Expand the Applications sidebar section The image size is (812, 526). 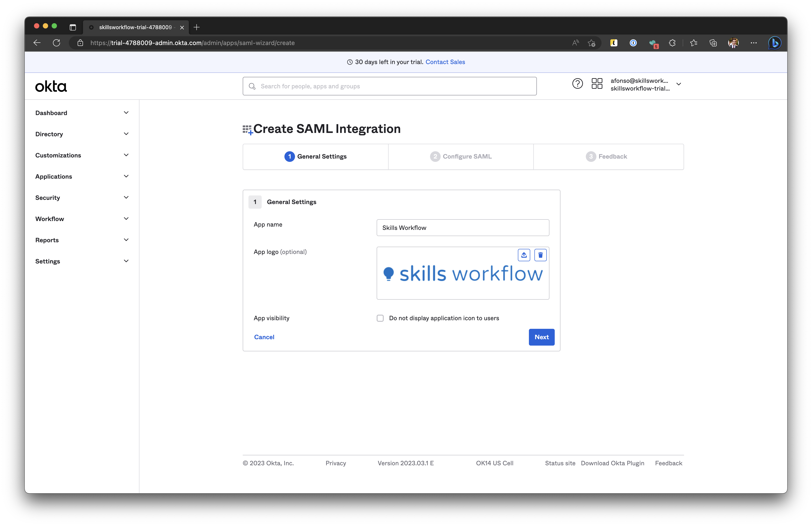click(x=82, y=176)
